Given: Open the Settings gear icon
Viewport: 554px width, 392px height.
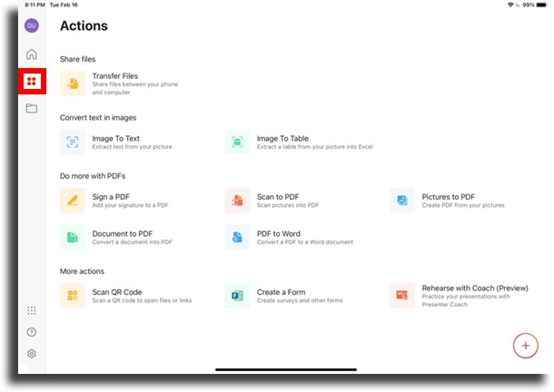Looking at the screenshot, I should pyautogui.click(x=32, y=354).
